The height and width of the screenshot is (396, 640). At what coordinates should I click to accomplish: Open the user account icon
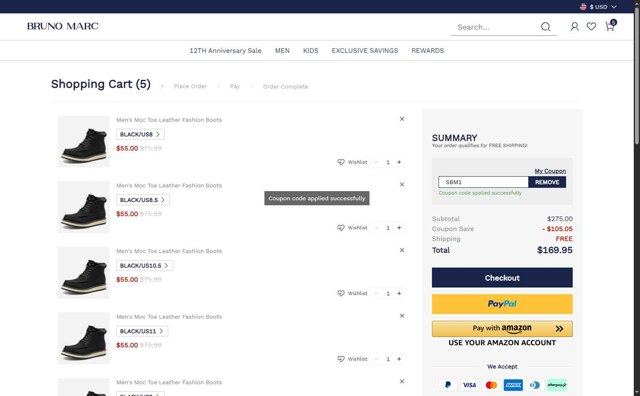click(574, 27)
